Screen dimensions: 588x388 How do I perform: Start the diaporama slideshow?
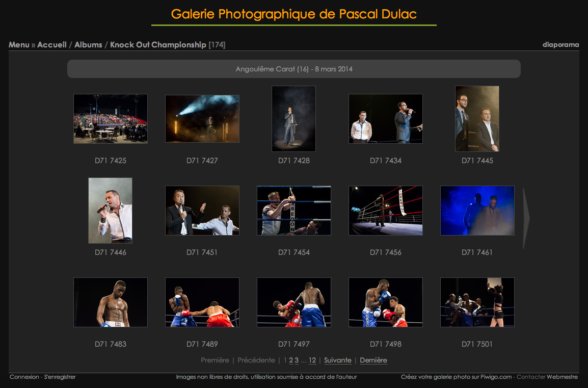560,45
